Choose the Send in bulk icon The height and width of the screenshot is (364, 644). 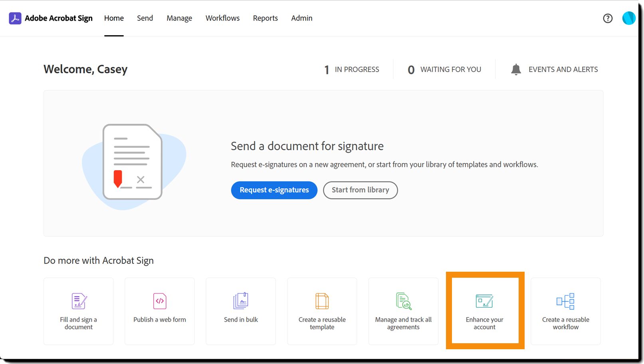pyautogui.click(x=241, y=301)
